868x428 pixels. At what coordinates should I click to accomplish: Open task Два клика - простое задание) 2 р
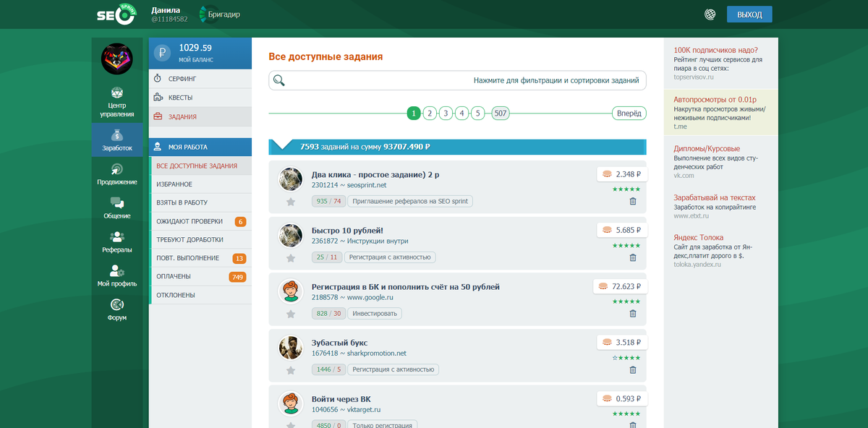(375, 174)
